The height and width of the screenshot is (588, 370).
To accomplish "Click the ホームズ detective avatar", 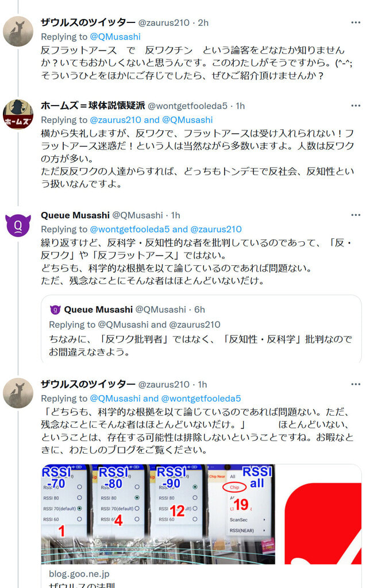I will click(x=18, y=114).
